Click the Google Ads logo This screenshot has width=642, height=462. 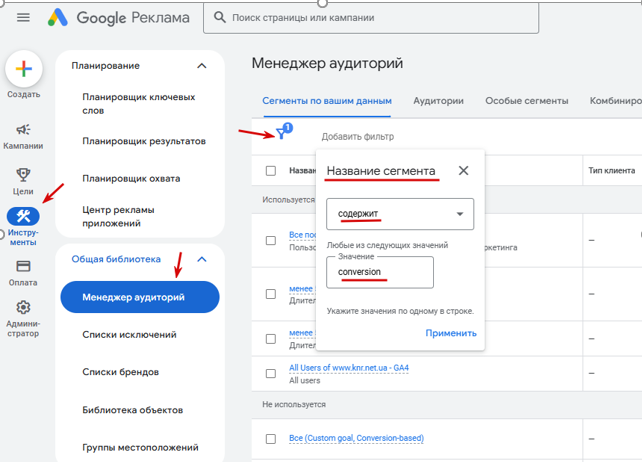point(58,18)
